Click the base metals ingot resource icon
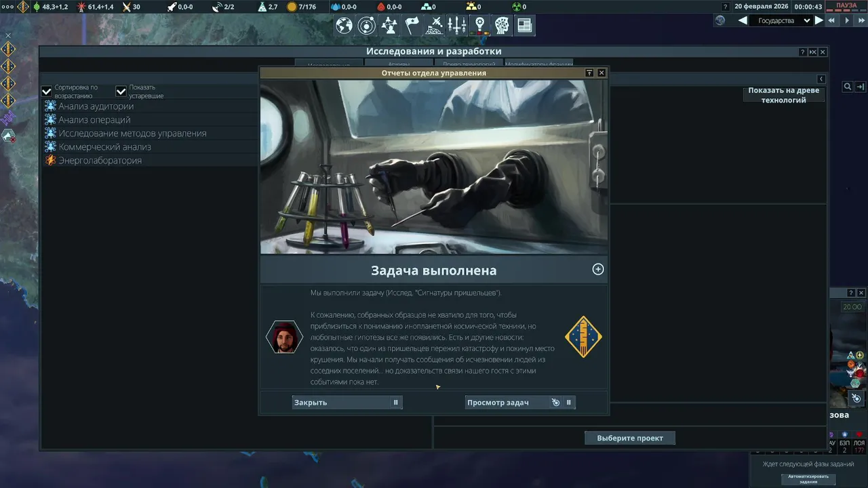Screen dimensions: 868x488 [x=428, y=7]
